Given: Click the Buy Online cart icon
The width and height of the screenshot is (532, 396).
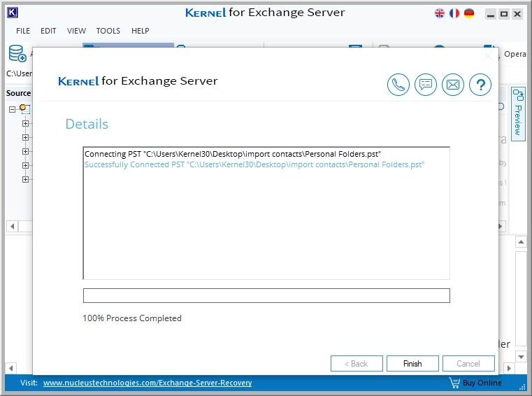Looking at the screenshot, I should (x=454, y=383).
